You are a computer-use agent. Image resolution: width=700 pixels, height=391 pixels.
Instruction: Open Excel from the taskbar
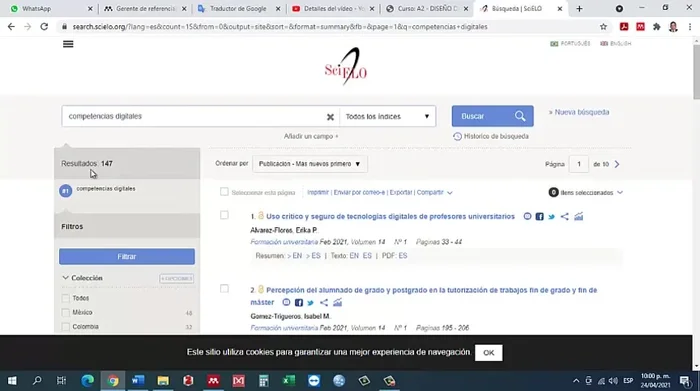[289, 381]
